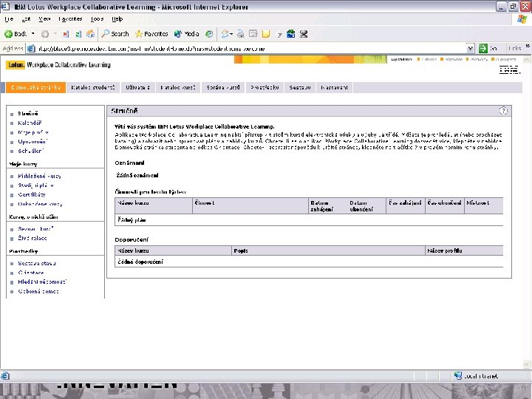
Task: Open the Help menu
Action: point(117,19)
